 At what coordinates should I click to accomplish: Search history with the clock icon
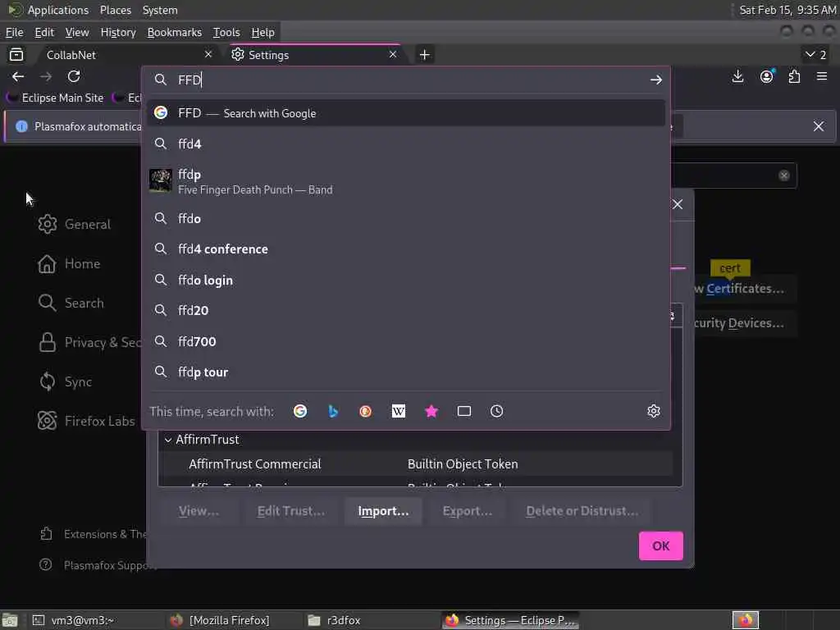click(496, 412)
